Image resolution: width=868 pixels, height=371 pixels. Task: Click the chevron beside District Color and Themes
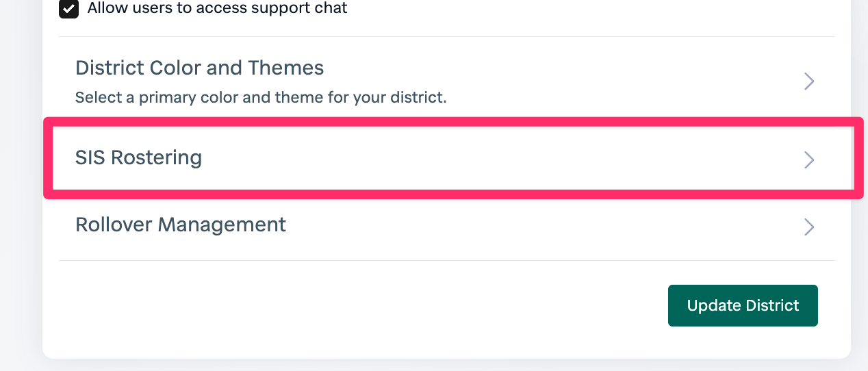(808, 81)
